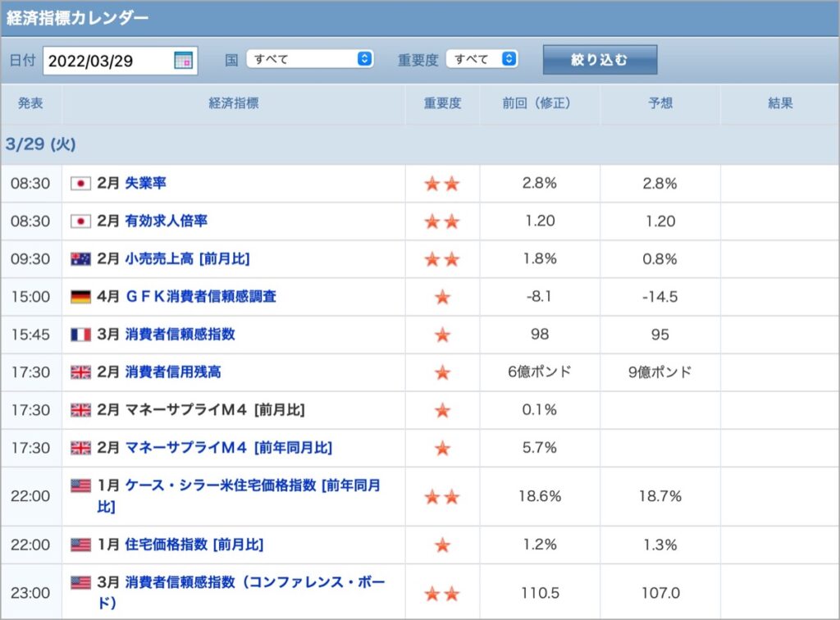Open the 国 country dropdown

(309, 59)
